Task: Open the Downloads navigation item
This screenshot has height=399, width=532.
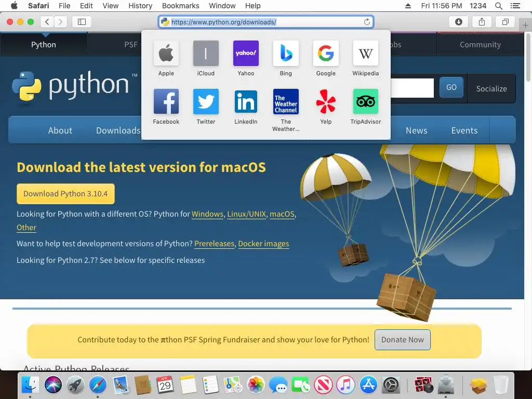Action: point(118,130)
